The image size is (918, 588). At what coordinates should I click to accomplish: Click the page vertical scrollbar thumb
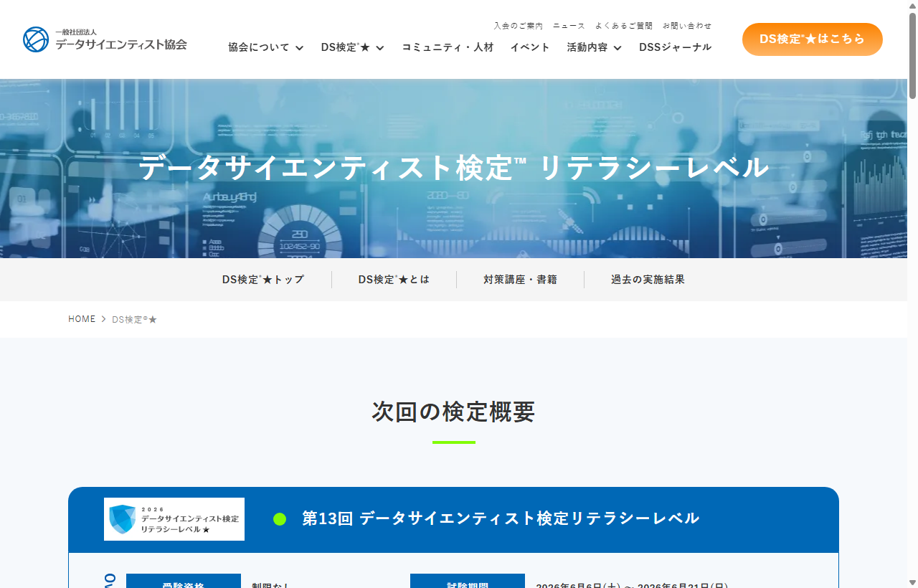point(912,54)
